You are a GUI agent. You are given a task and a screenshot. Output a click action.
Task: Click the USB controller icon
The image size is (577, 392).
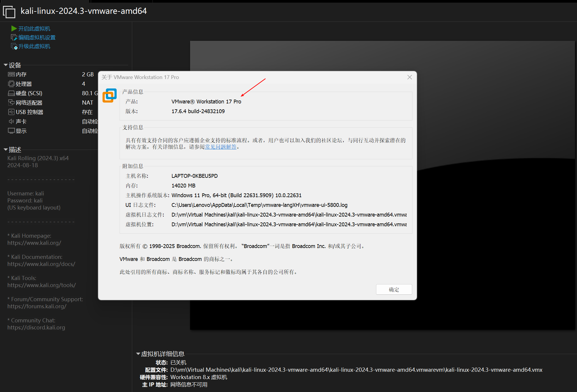coord(11,112)
